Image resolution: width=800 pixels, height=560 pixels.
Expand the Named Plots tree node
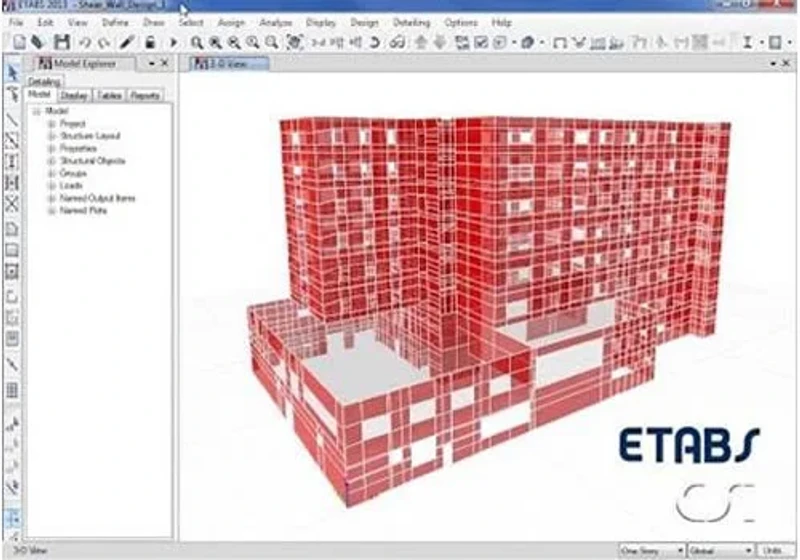pos(51,211)
